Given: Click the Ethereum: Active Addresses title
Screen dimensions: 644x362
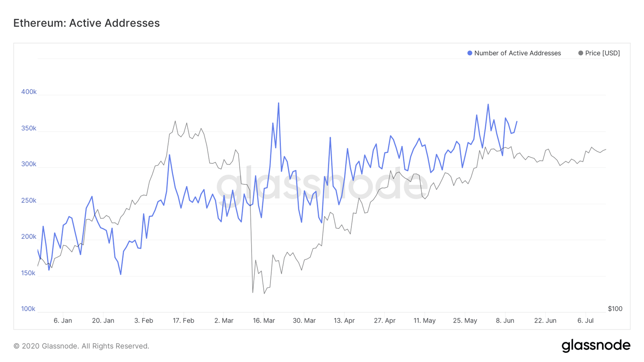Looking at the screenshot, I should (x=86, y=23).
